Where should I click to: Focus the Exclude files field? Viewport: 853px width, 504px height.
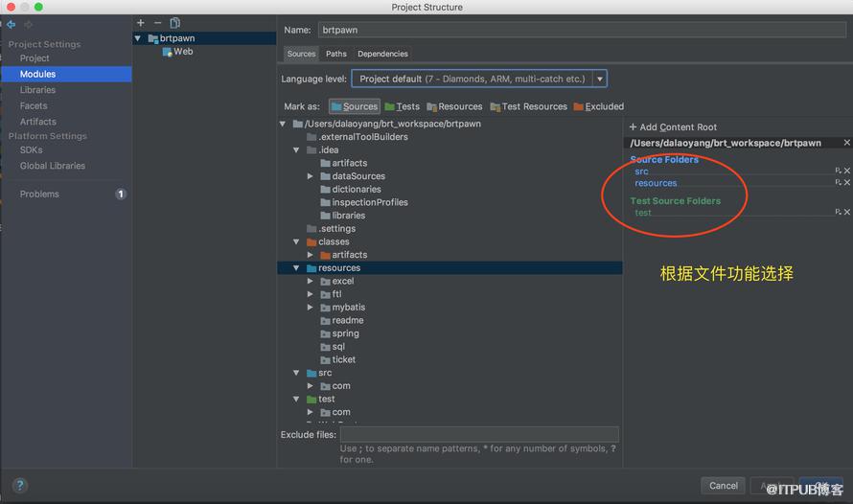point(479,434)
